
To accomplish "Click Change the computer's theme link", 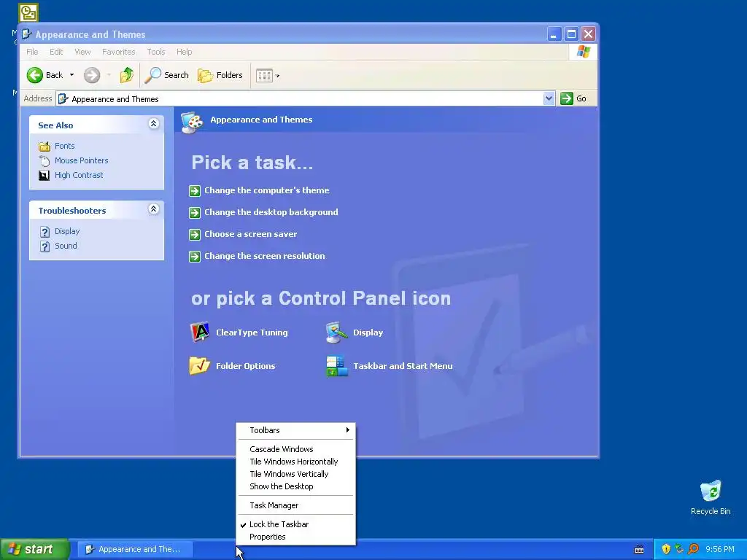I will 267,190.
